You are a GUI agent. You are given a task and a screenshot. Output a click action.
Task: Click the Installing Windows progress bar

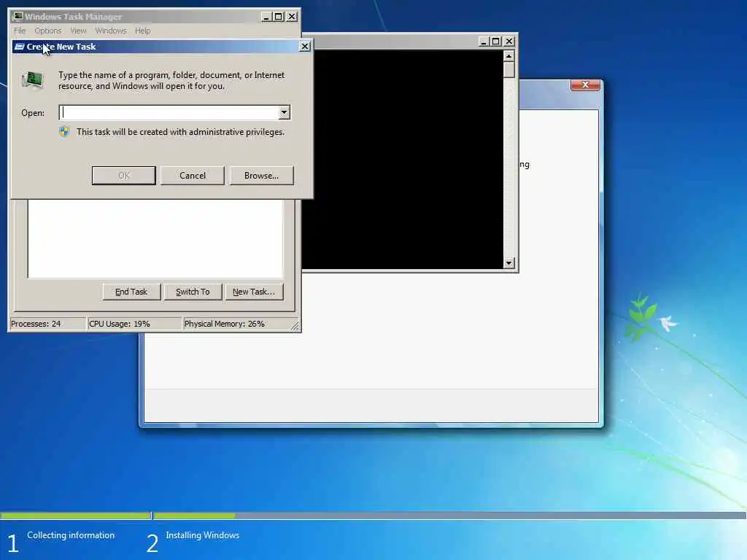coord(449,516)
